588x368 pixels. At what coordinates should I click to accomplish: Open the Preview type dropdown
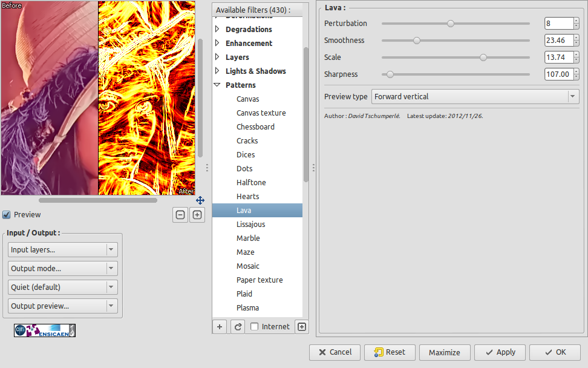pos(475,97)
